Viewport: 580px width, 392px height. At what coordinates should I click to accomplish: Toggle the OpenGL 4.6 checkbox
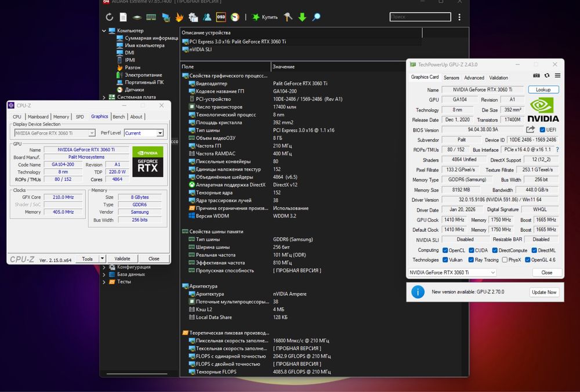(x=527, y=260)
